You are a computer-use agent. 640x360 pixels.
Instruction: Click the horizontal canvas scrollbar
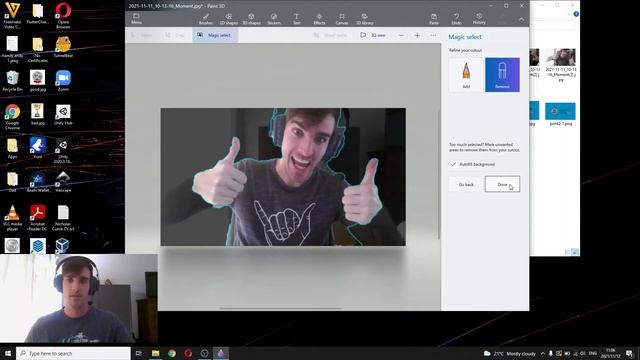[x=281, y=309]
